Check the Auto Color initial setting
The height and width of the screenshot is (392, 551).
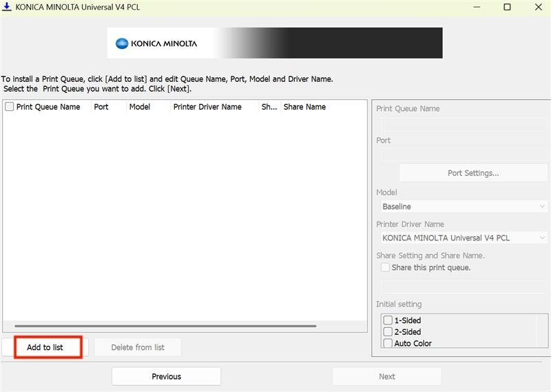[x=388, y=343]
